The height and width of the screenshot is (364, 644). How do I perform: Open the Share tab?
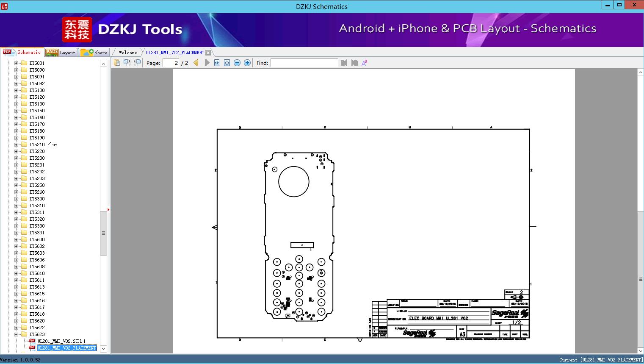tap(94, 52)
